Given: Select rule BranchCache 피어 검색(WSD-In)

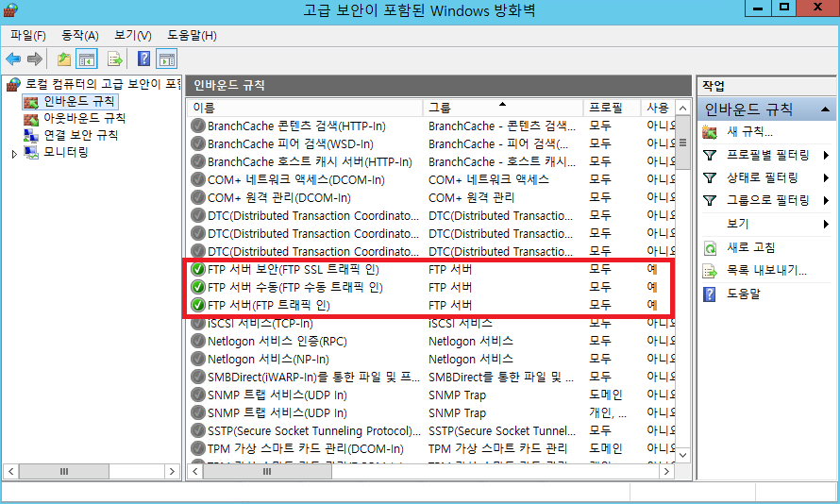Looking at the screenshot, I should click(291, 144).
